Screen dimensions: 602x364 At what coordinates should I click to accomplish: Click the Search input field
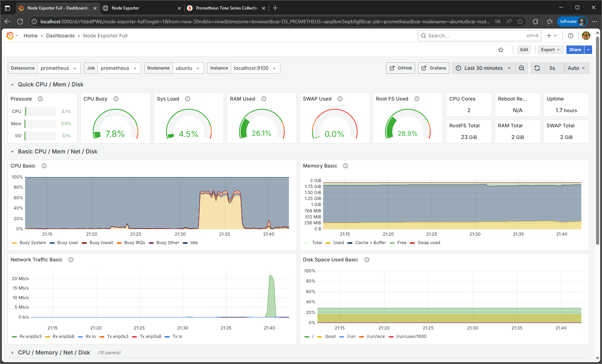click(480, 36)
